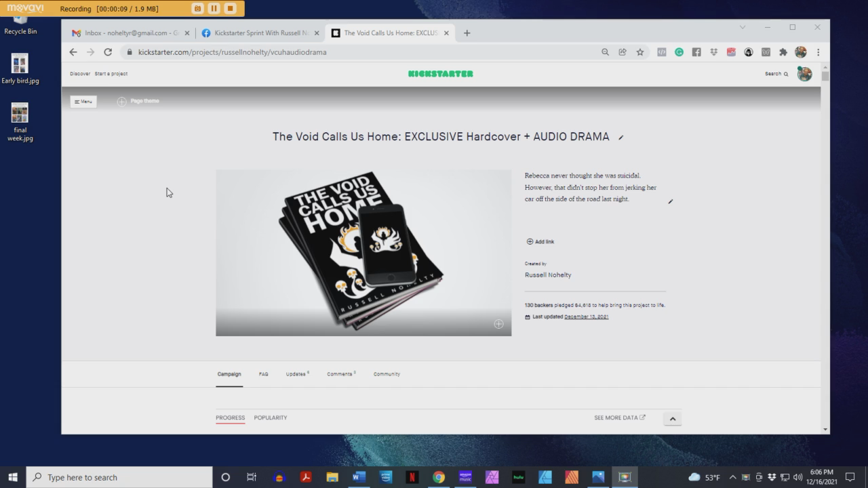This screenshot has height=488, width=868.
Task: Select the Updates tab
Action: click(x=297, y=374)
